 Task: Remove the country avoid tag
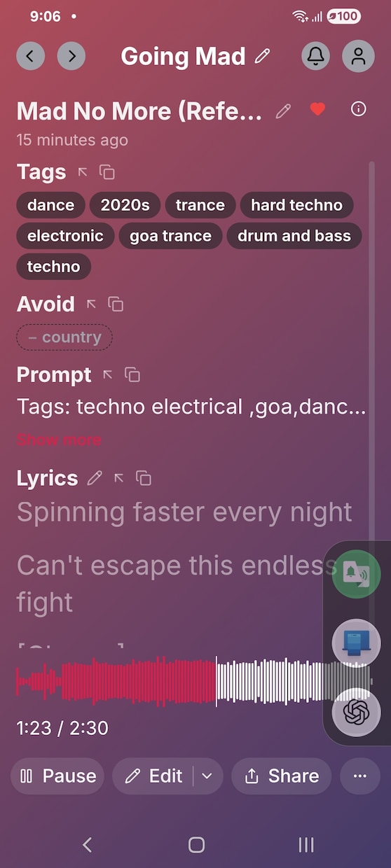coord(64,337)
